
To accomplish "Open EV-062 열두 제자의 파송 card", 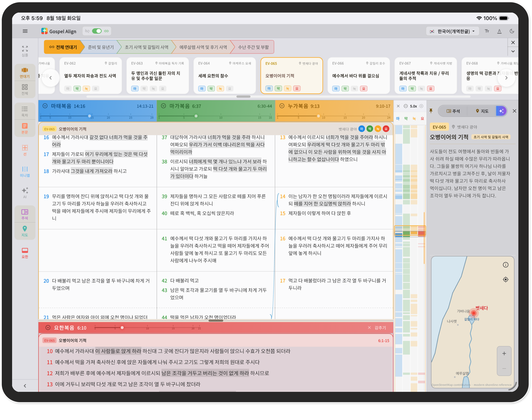I will [x=91, y=75].
